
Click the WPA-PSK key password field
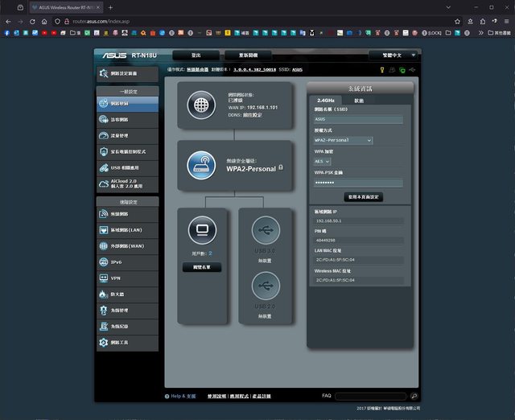358,183
